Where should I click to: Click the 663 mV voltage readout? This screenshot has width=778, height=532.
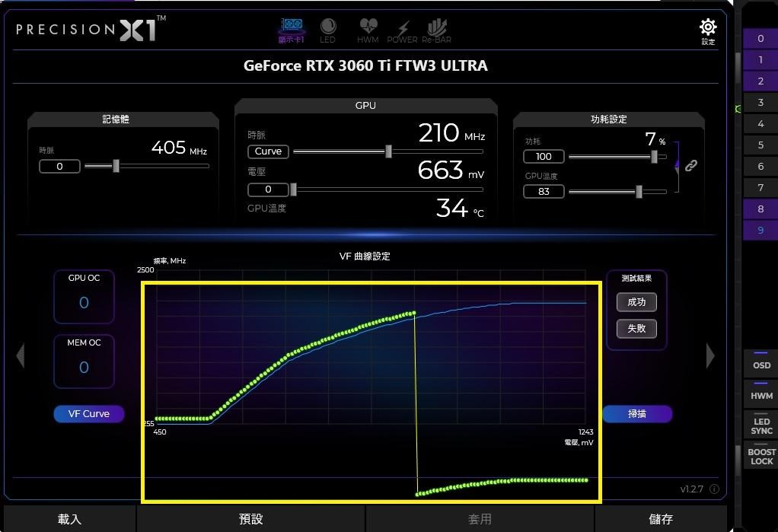451,170
